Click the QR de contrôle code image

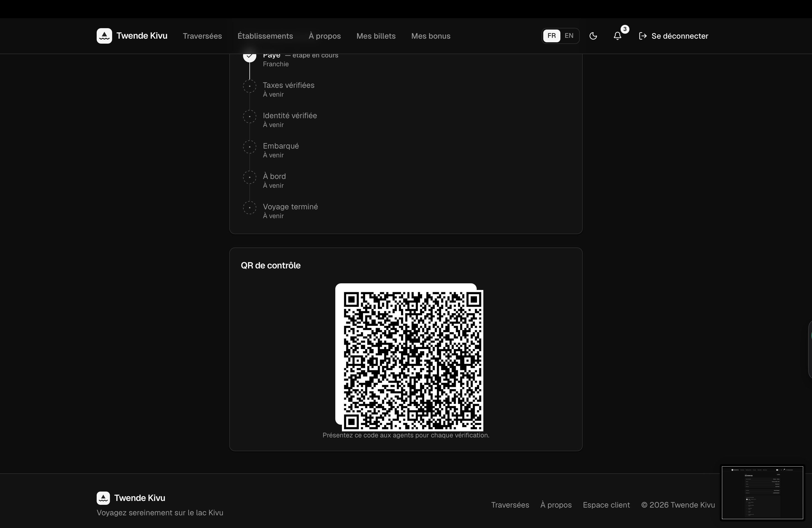click(409, 357)
